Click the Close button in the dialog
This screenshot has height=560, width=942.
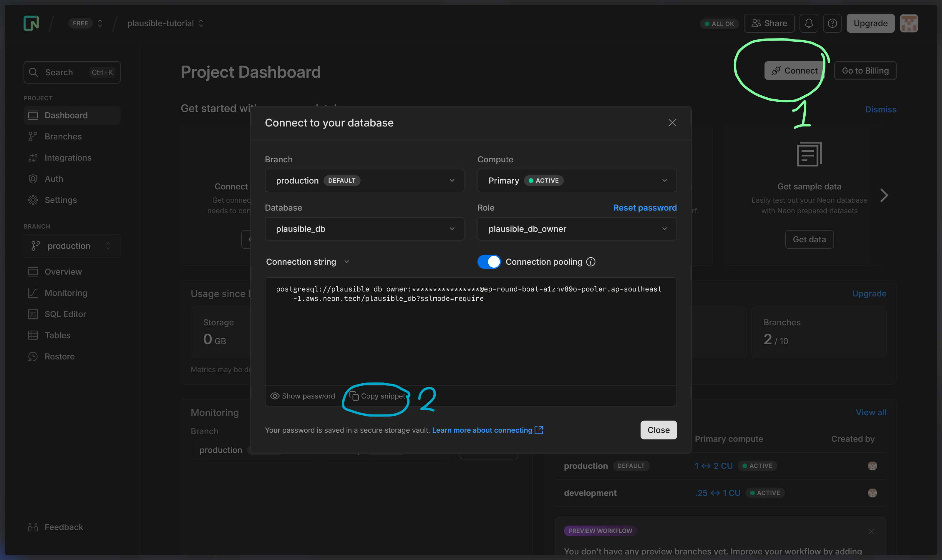[658, 430]
